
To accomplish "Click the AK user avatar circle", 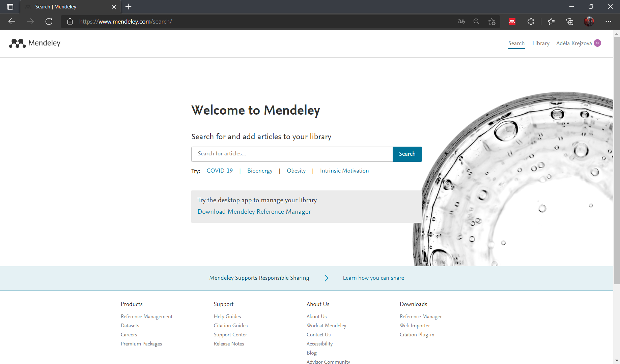I will 597,43.
